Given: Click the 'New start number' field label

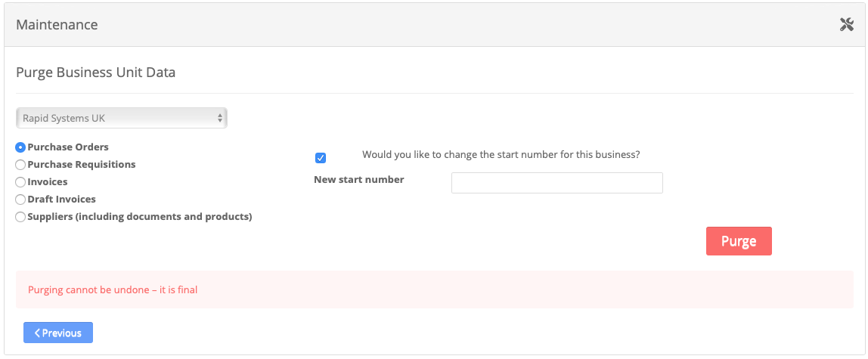Looking at the screenshot, I should pyautogui.click(x=358, y=180).
